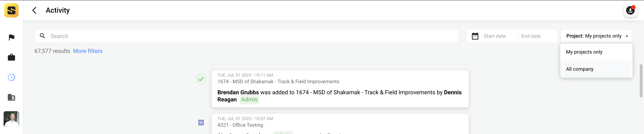Screen dimensions: 644x134
Task: Click the purple receipt icon on Office Testing activity
Action: 201,122
